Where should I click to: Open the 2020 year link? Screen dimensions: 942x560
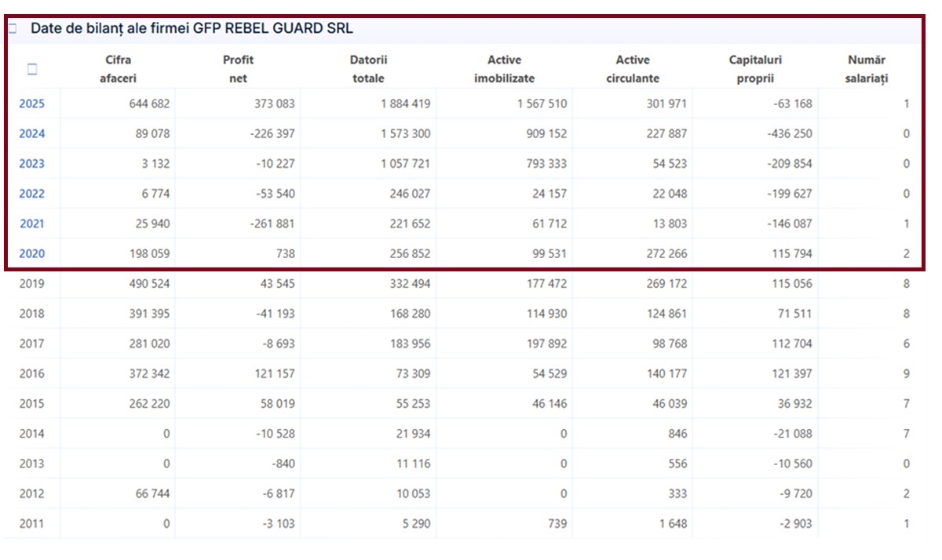(x=32, y=253)
